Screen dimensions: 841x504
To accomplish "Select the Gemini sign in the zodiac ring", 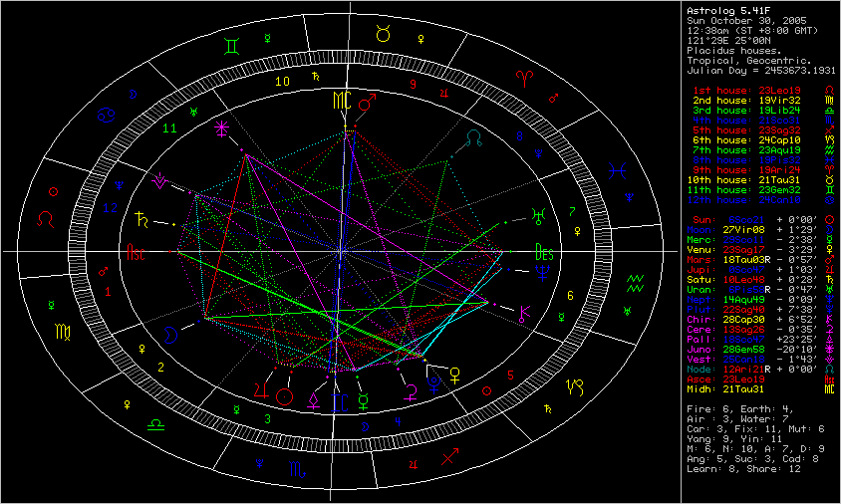I will 230,45.
